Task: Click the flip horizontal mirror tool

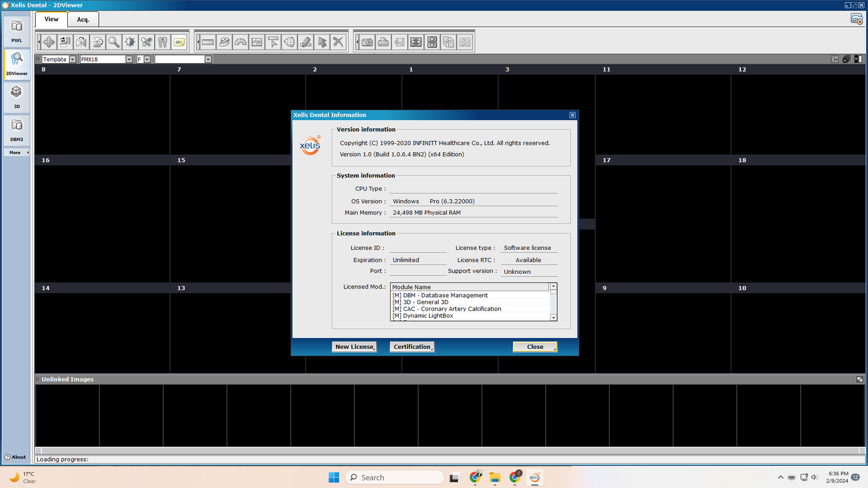Action: click(x=81, y=42)
